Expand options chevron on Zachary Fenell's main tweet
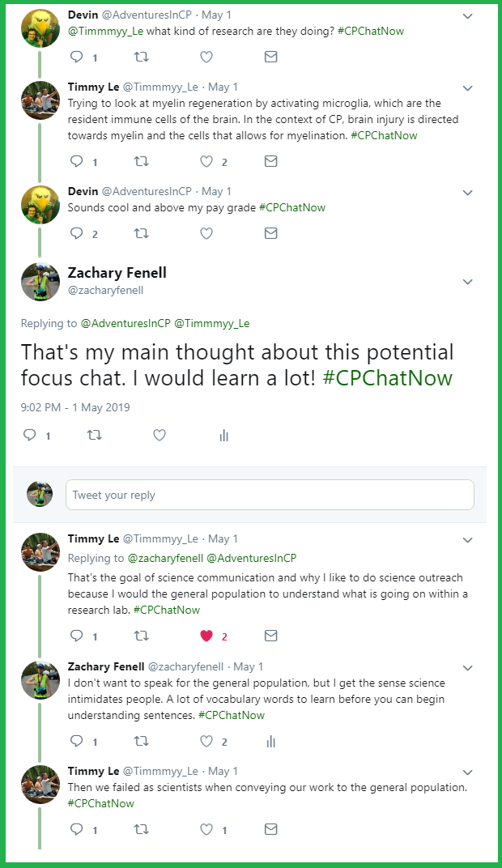This screenshot has width=502, height=868. (x=467, y=281)
